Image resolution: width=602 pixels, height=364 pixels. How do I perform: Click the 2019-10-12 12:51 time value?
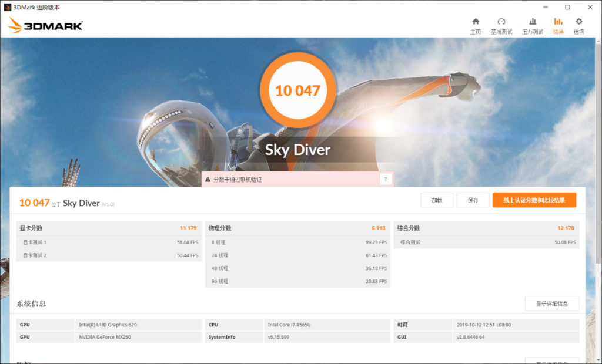pos(484,325)
